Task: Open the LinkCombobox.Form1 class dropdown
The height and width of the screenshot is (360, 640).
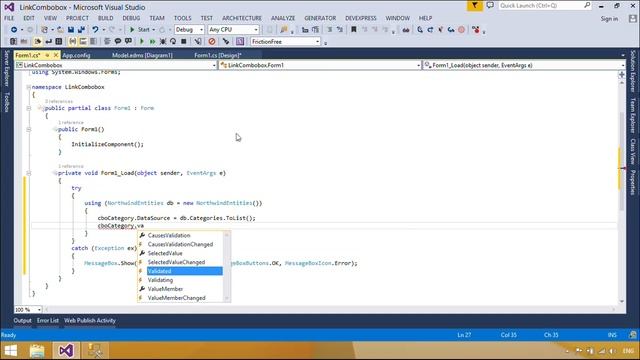Action: point(320,65)
